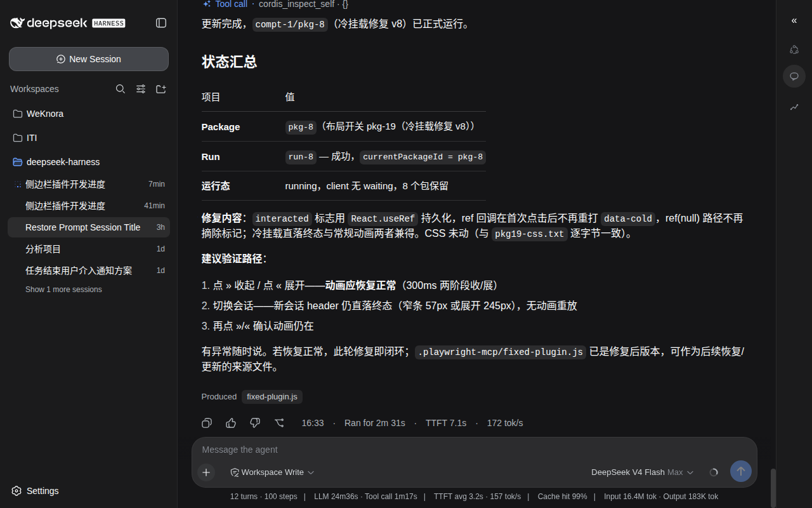Open the trend chart icon in right rail
This screenshot has height=508, width=812.
point(794,107)
